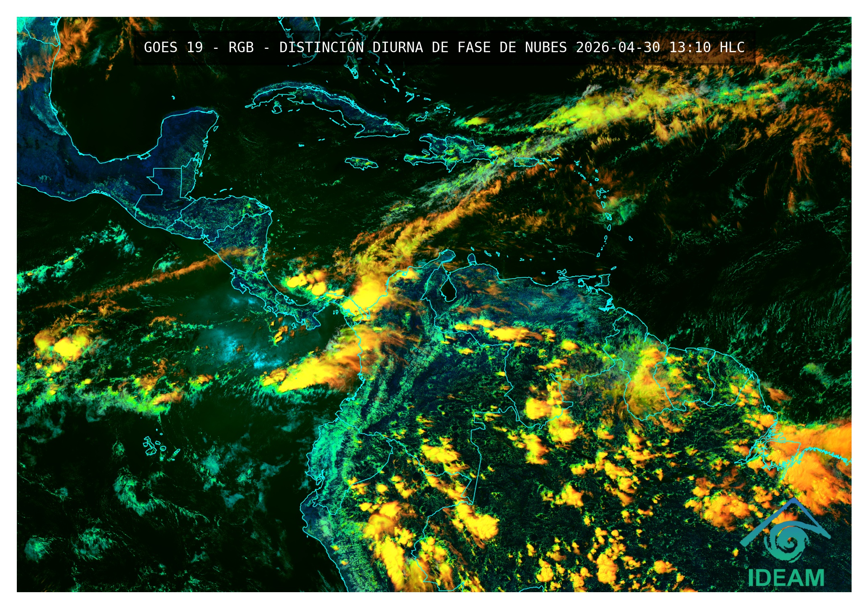This screenshot has height=609, width=868.
Task: Click the Hispaniola island
Action: click(452, 152)
